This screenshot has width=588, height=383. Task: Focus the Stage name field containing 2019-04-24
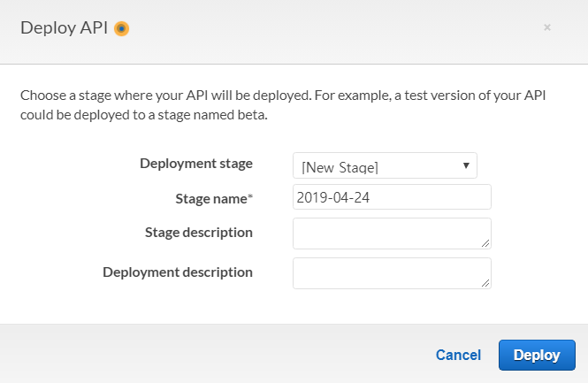(392, 196)
